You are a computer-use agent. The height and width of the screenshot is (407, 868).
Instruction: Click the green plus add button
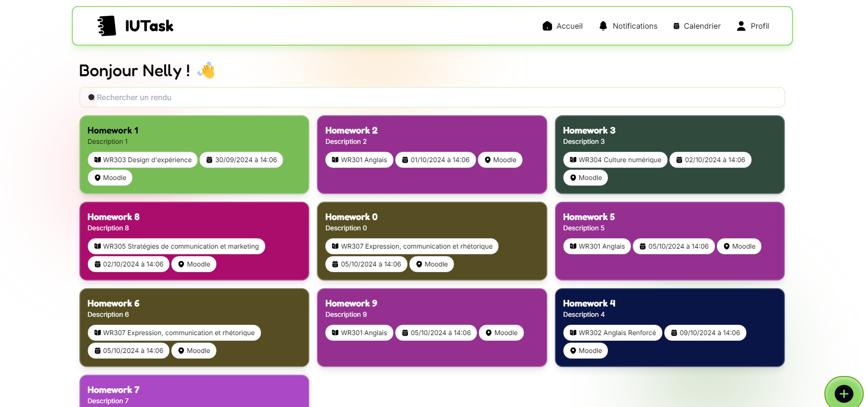[844, 394]
